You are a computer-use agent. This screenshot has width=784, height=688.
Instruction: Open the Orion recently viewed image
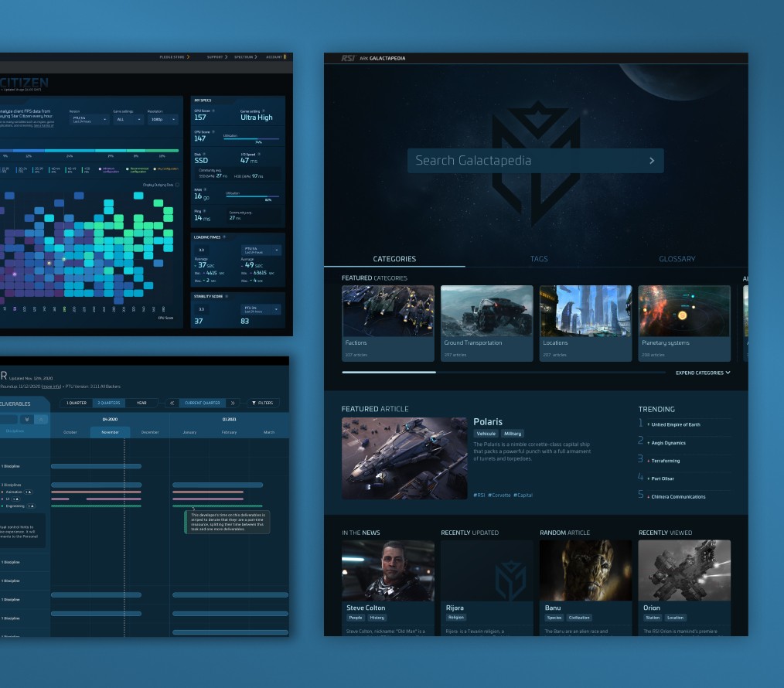pos(684,570)
